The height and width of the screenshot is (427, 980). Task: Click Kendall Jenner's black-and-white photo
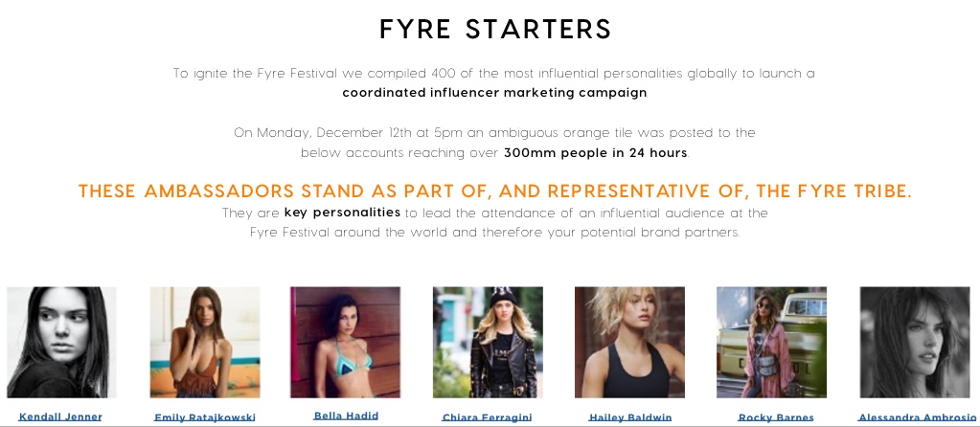(x=61, y=342)
